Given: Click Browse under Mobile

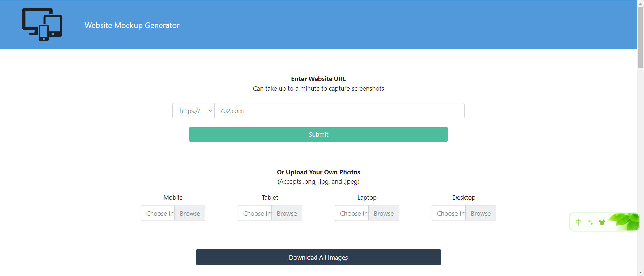Looking at the screenshot, I should tap(190, 213).
